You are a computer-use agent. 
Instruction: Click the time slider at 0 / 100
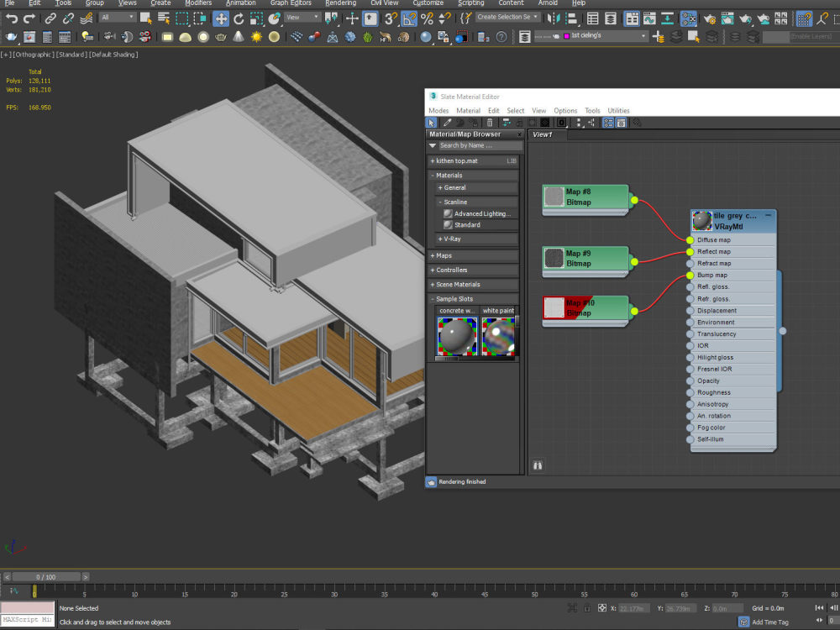point(46,577)
